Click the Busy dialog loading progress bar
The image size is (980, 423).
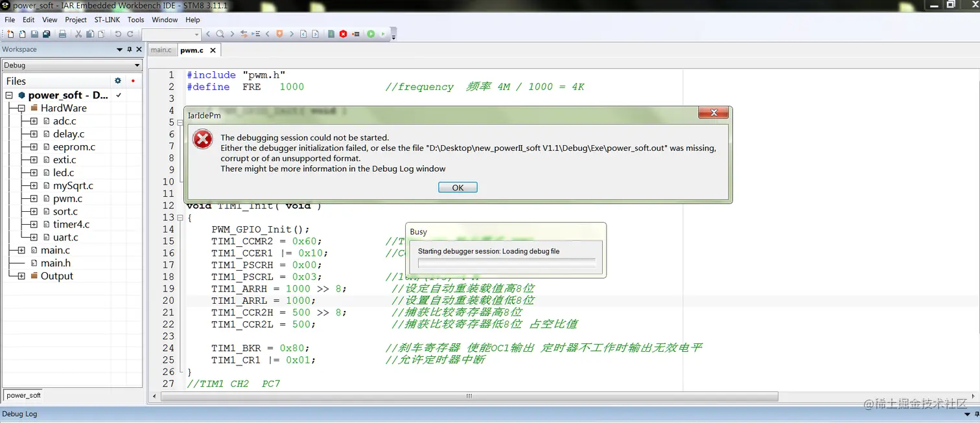coord(506,263)
